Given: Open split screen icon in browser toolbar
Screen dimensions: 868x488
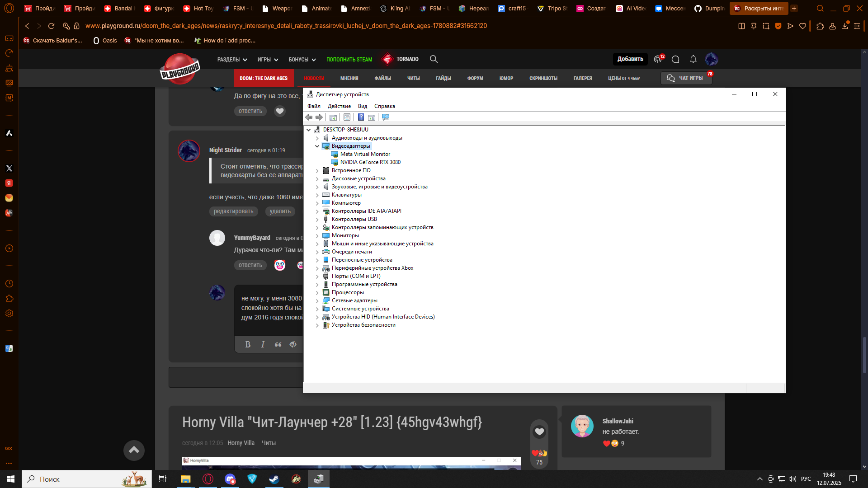Looking at the screenshot, I should [x=741, y=26].
